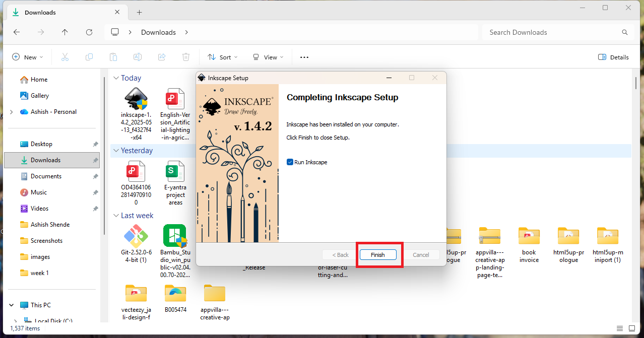This screenshot has height=338, width=644.
Task: Click Cancel in Inkscape Setup dialog
Action: [421, 255]
